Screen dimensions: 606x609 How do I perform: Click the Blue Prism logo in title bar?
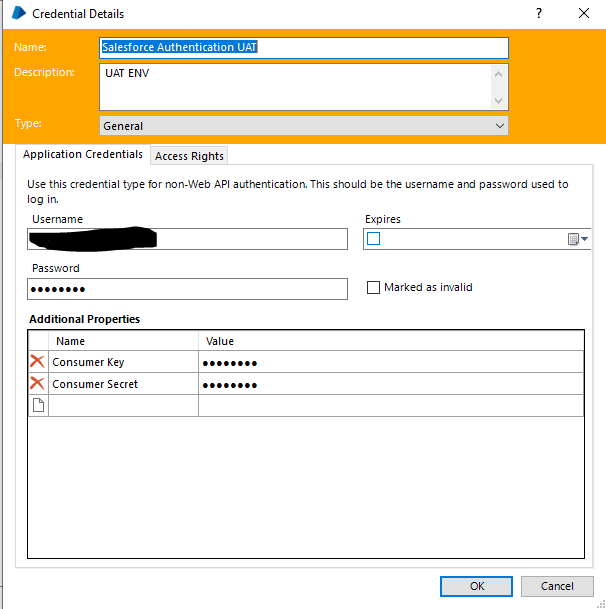click(18, 14)
